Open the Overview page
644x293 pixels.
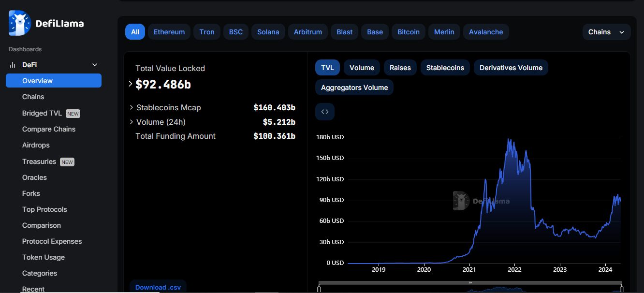click(x=54, y=81)
